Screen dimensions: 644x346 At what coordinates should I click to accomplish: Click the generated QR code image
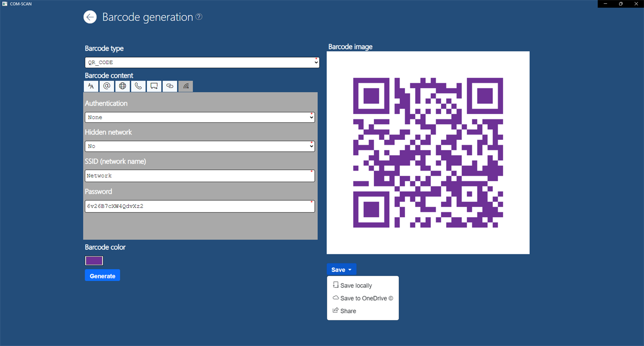pyautogui.click(x=428, y=153)
